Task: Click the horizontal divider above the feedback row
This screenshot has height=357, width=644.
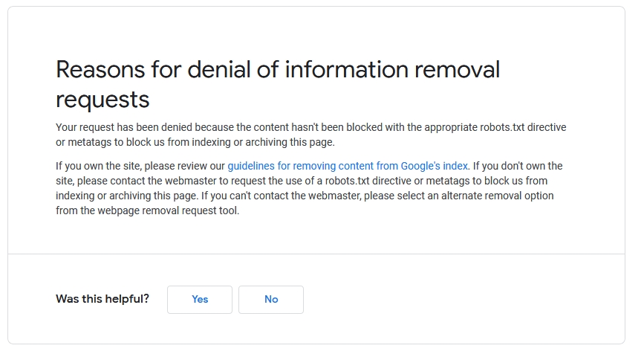Action: click(x=316, y=254)
